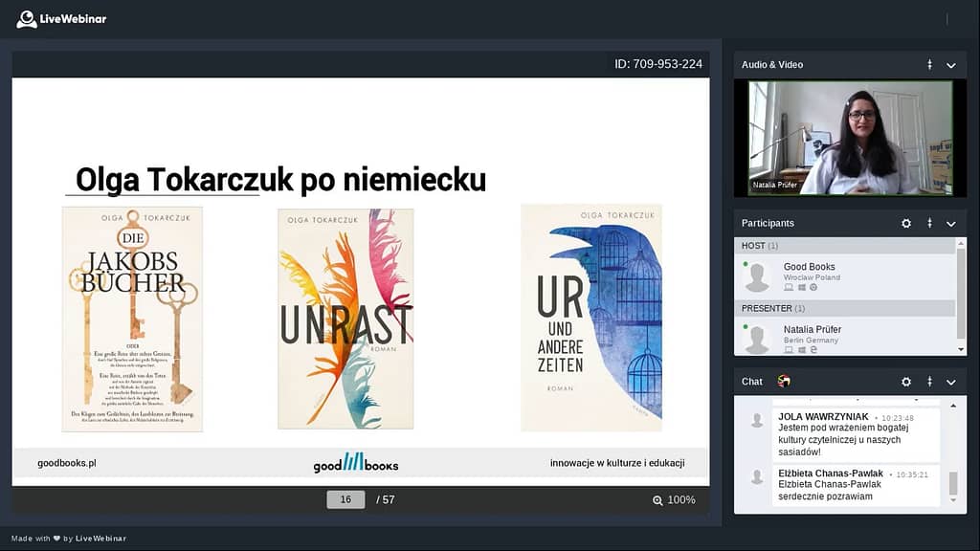Click the Participants list scrollbar thumb
The image size is (980, 551).
coord(961,293)
